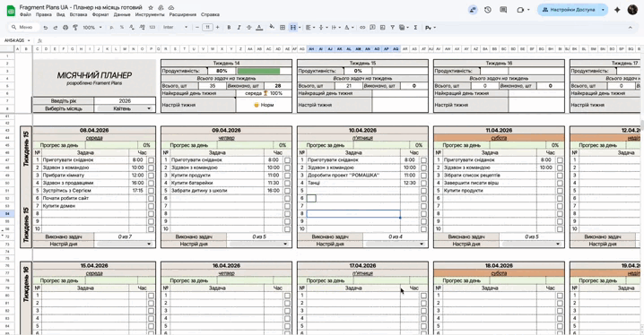The width and height of the screenshot is (644, 335).
Task: Decrease font size with minus button
Action: click(x=197, y=28)
